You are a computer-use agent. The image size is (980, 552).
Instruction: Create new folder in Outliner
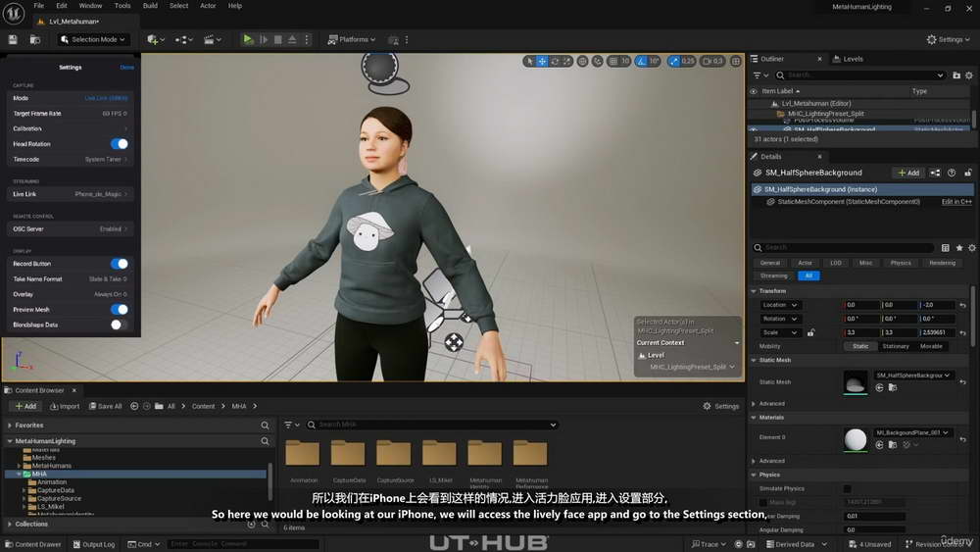pyautogui.click(x=956, y=75)
